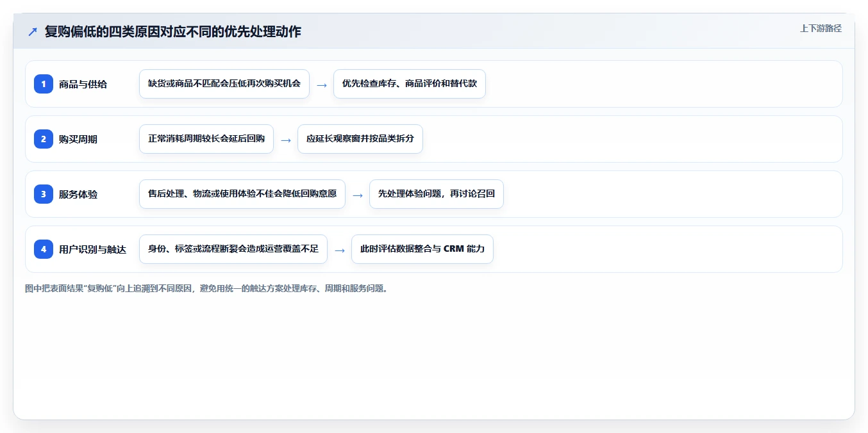The image size is (868, 433).
Task: Select the 用户识别与触达 label
Action: tap(92, 249)
